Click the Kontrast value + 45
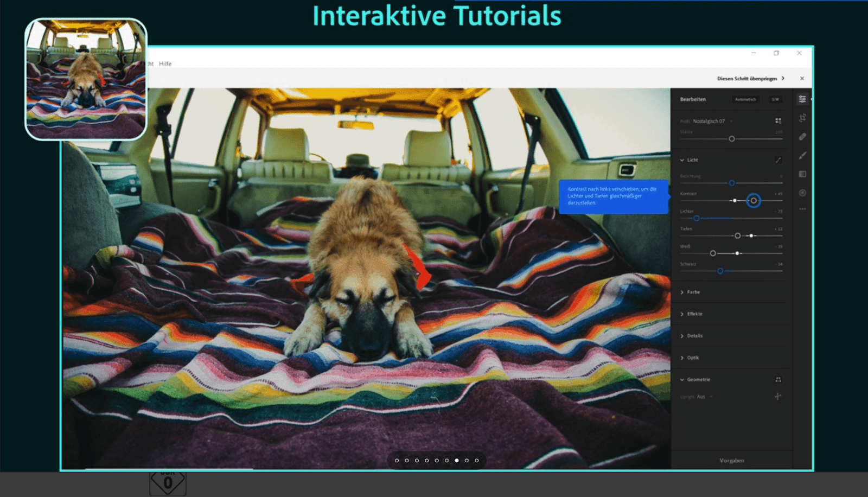Screen dimensions: 868x497 778,194
